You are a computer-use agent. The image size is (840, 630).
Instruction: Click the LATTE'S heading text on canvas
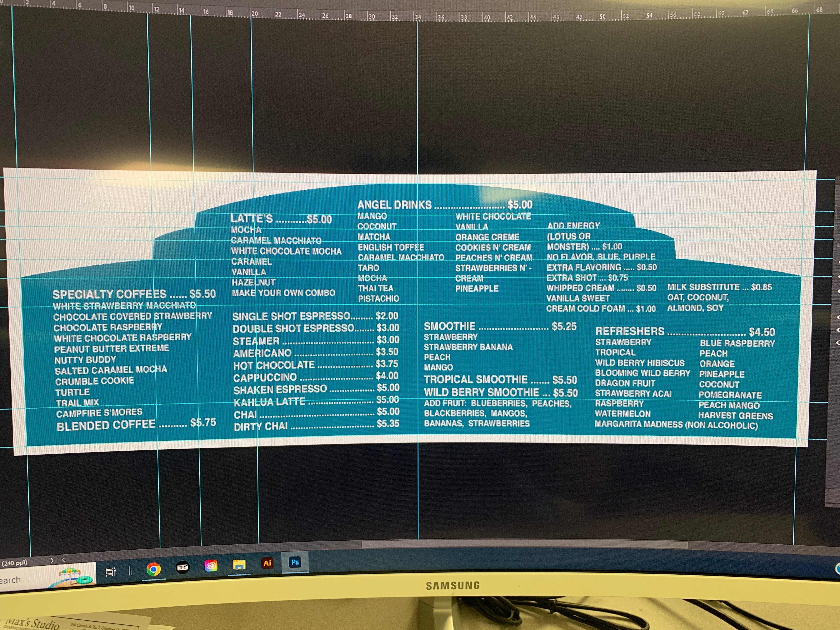pyautogui.click(x=251, y=219)
